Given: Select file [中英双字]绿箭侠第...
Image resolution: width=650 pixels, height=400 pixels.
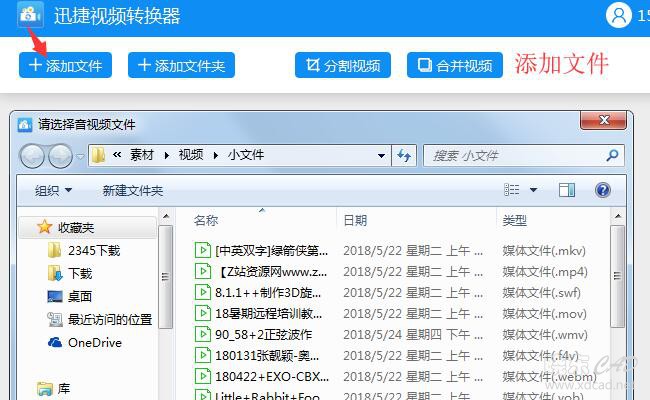Looking at the screenshot, I should pos(272,250).
